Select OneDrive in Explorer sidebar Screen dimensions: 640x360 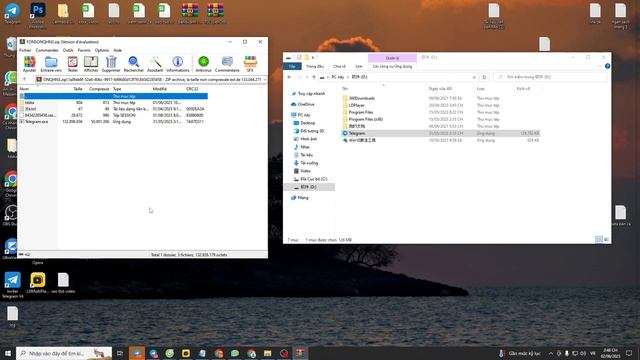click(306, 104)
